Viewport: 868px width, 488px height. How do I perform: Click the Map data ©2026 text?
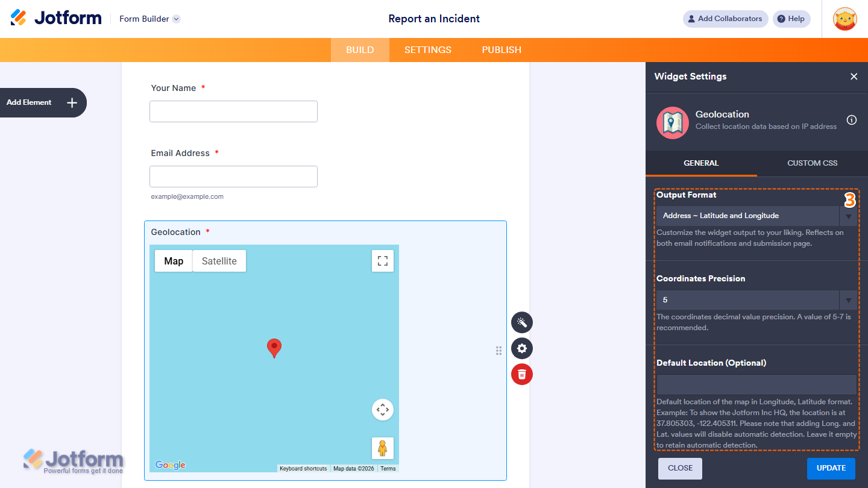click(x=354, y=469)
